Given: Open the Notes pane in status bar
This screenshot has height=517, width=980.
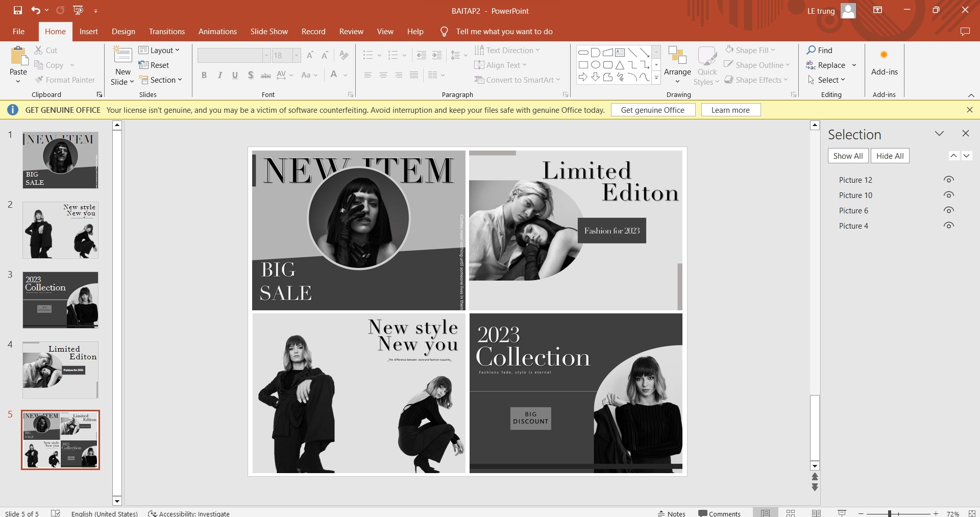Looking at the screenshot, I should 671,513.
